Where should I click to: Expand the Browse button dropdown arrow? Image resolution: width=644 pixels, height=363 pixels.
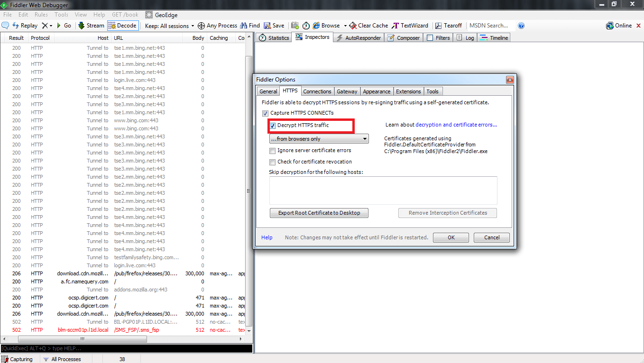pos(345,26)
